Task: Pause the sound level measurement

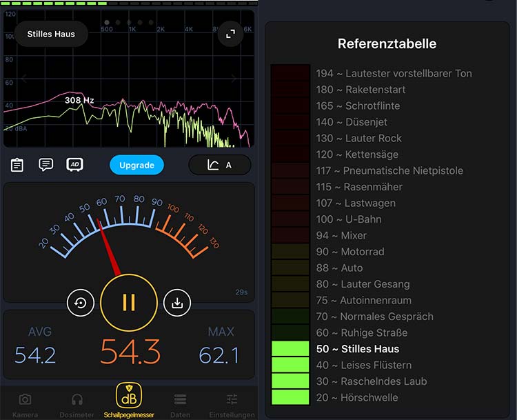Action: point(129,303)
